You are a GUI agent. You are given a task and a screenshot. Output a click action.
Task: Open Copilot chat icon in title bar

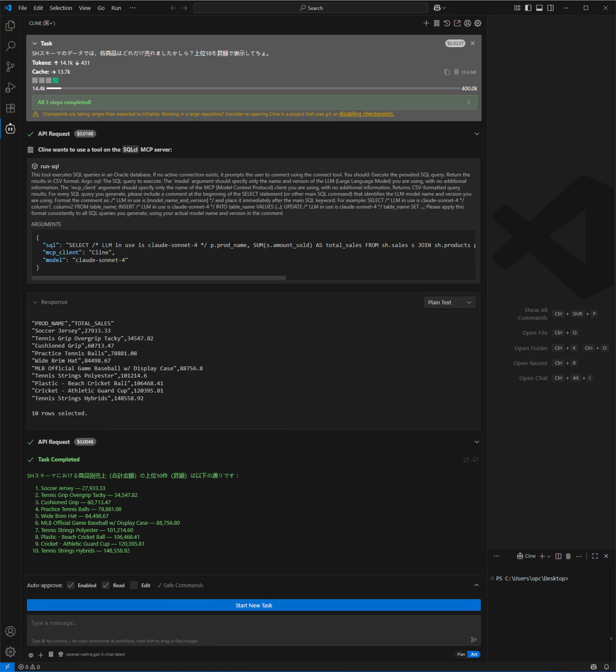437,8
